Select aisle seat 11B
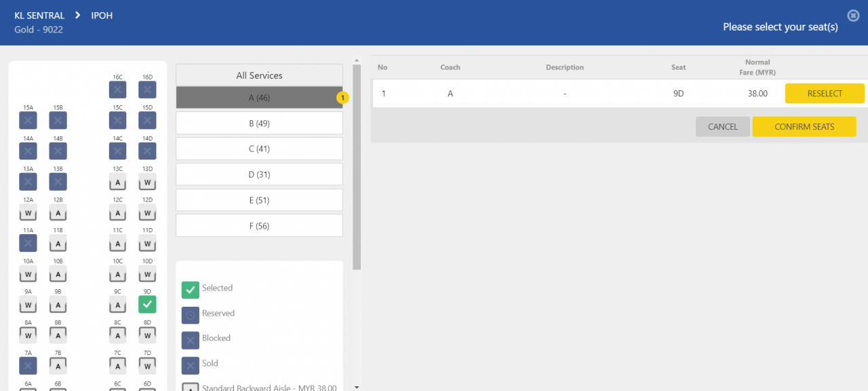The width and height of the screenshot is (868, 391). point(58,243)
